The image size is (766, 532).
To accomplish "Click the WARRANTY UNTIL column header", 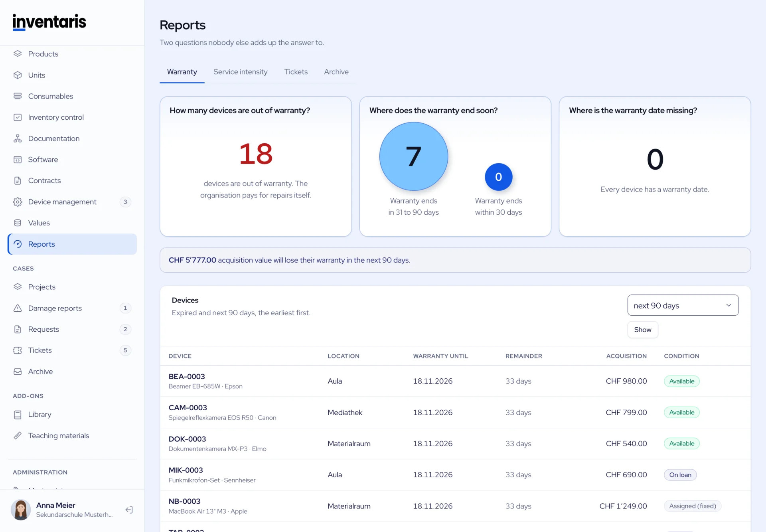I will coord(440,356).
